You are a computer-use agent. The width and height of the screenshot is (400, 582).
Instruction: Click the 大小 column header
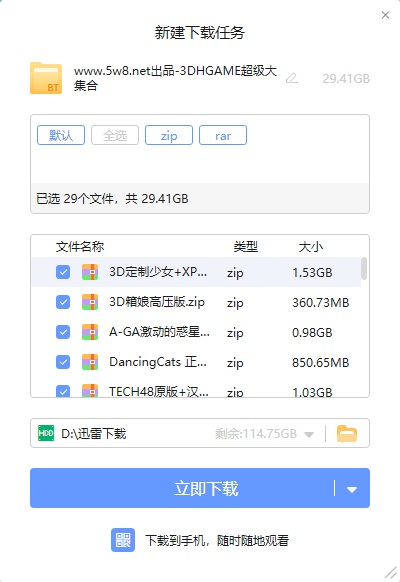pyautogui.click(x=311, y=246)
